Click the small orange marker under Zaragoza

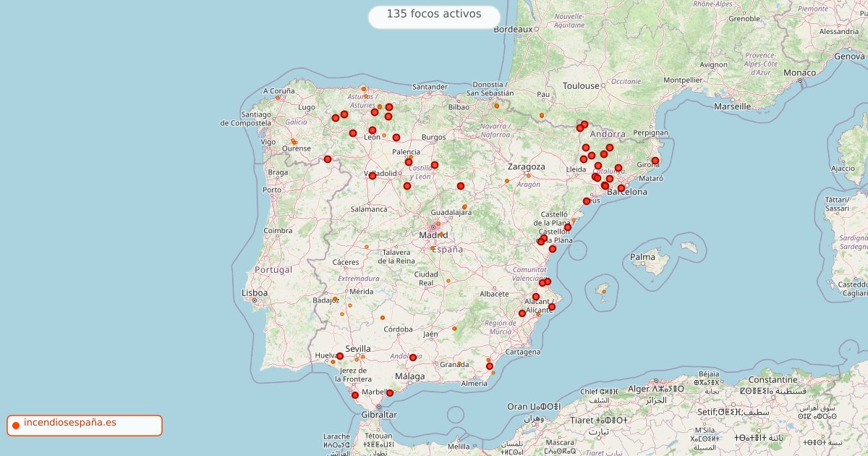coord(529,175)
